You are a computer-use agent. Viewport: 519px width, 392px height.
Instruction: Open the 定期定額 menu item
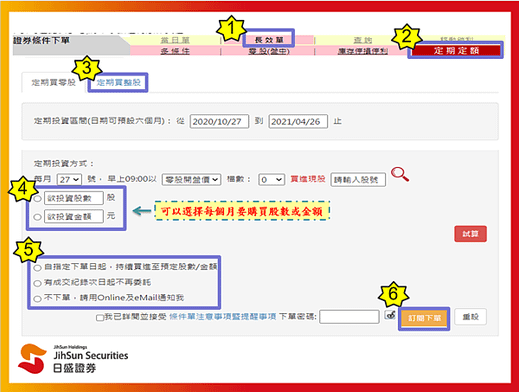point(456,51)
